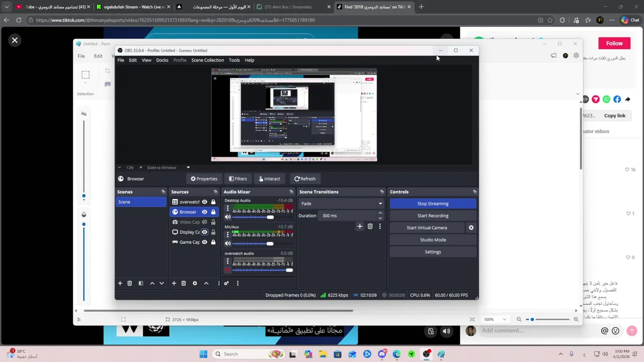Show the hidden Video Cap source

pyautogui.click(x=204, y=222)
